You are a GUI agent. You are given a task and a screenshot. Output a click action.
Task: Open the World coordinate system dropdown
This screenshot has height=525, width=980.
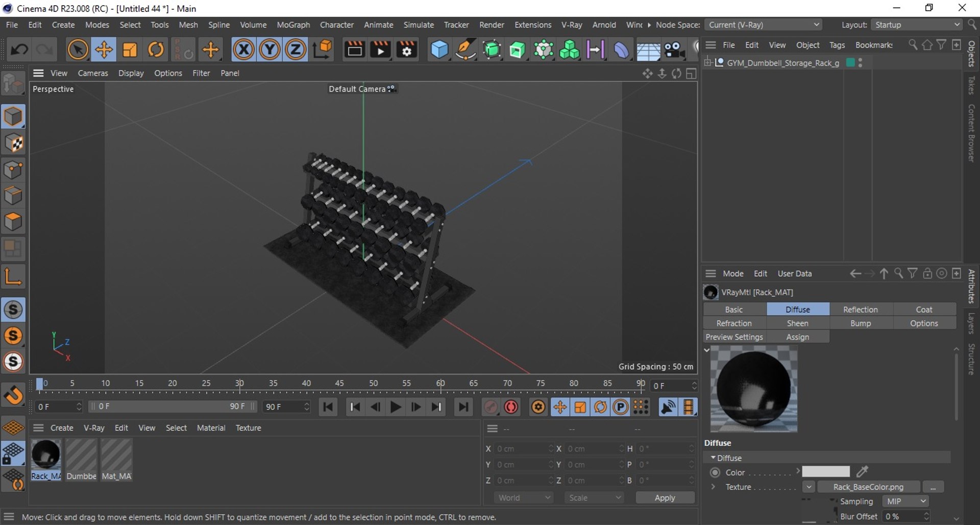(x=524, y=497)
